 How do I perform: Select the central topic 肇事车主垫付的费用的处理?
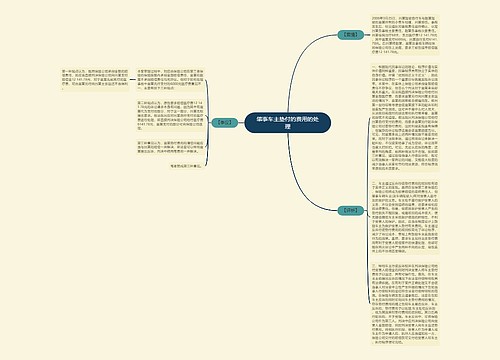click(288, 123)
